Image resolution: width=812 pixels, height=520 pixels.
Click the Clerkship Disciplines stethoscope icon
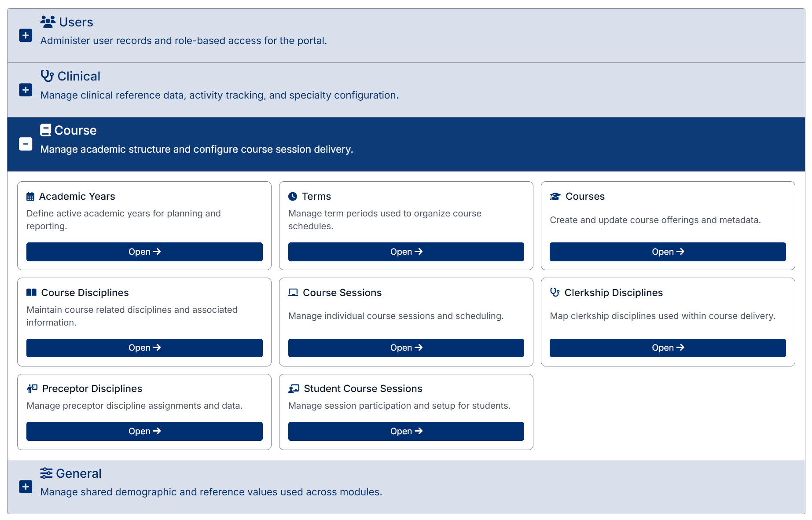(x=555, y=293)
